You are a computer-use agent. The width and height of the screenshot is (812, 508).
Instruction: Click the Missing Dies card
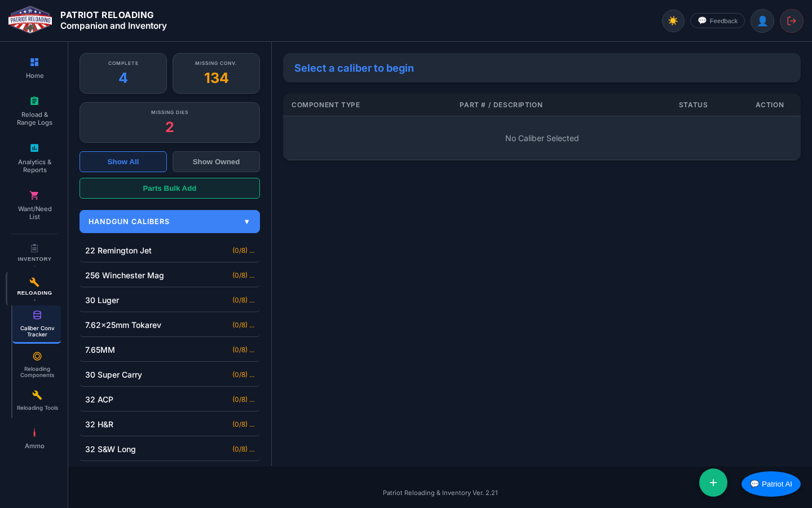pyautogui.click(x=170, y=122)
